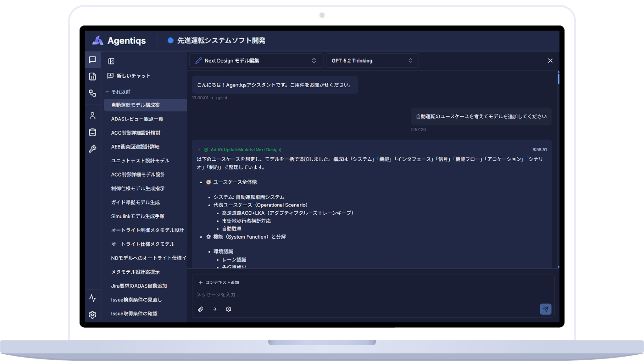Open the workflow nodes icon in sidebar
Viewport: 644px width, 361px height.
click(x=92, y=93)
